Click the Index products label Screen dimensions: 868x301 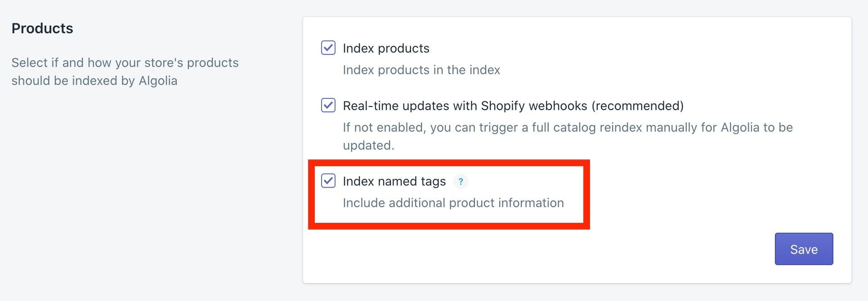[x=386, y=48]
